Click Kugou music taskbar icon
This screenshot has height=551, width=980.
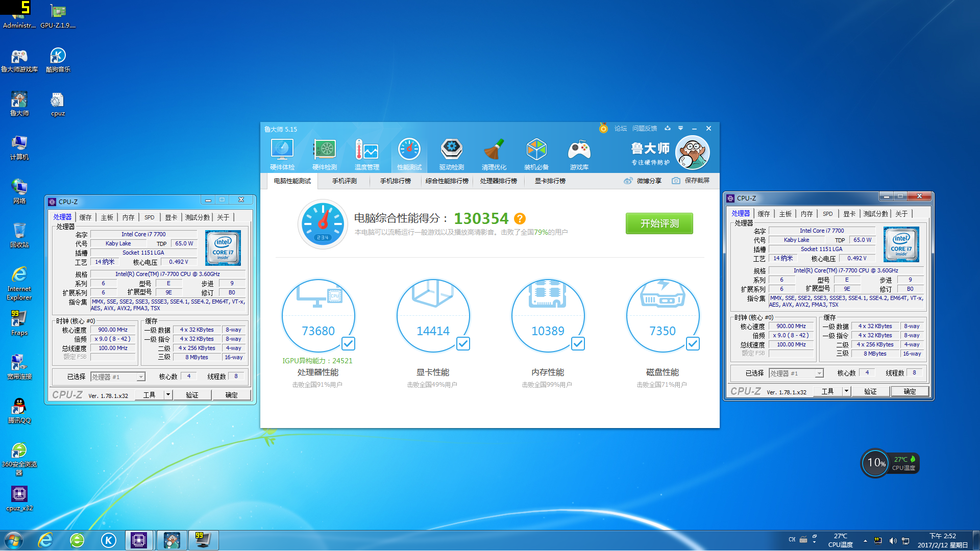pos(108,540)
